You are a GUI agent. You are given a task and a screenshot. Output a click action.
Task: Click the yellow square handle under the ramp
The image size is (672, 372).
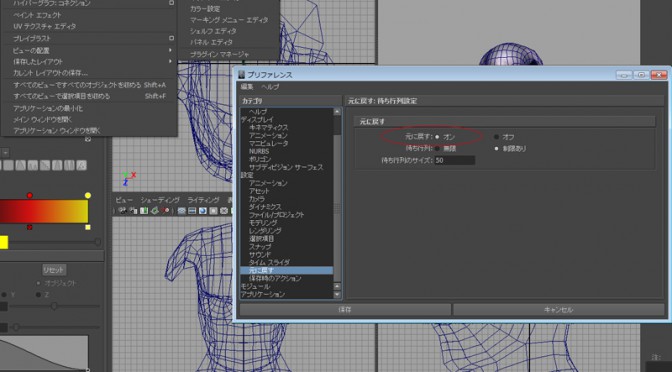88,227
